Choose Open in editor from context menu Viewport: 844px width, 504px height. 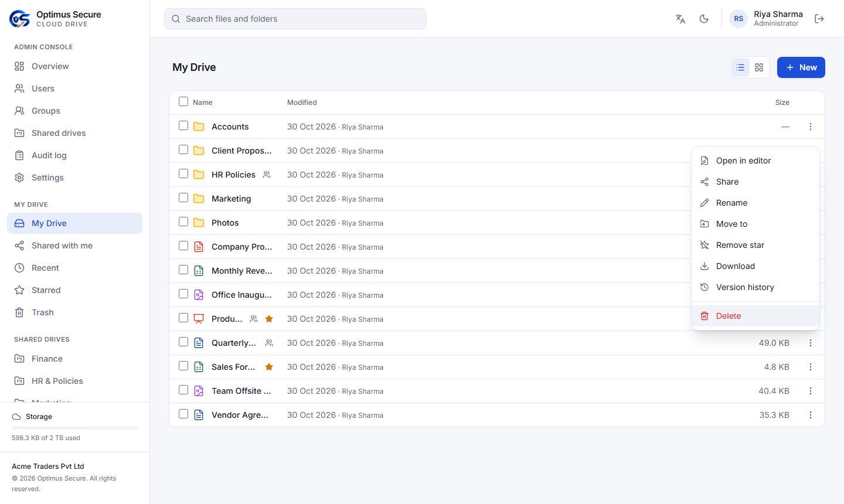point(755,161)
